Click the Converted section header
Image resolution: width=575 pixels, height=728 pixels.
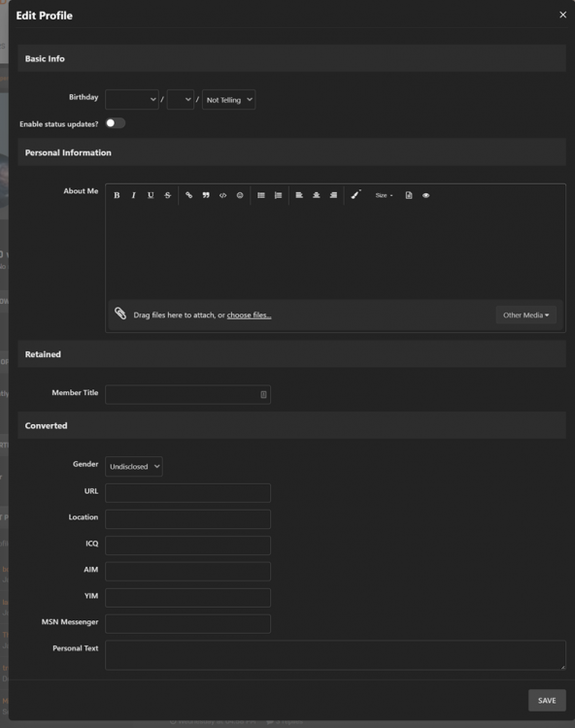click(x=291, y=425)
